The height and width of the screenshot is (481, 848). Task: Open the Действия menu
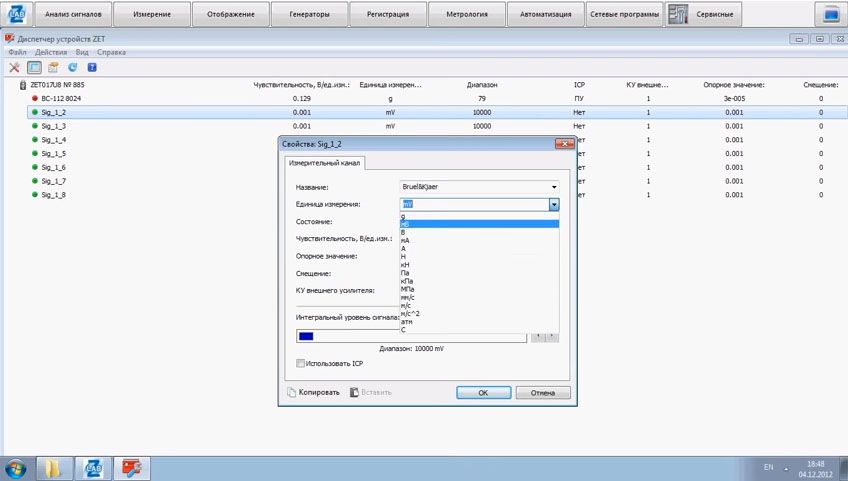(51, 52)
